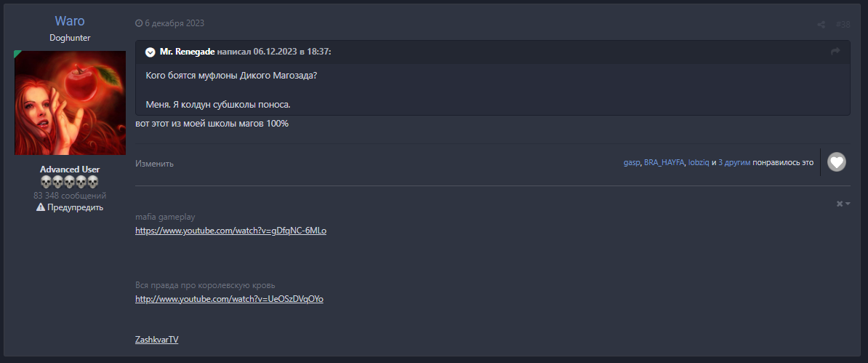This screenshot has height=363, width=868.
Task: Click the Изменить edit link
Action: [154, 164]
